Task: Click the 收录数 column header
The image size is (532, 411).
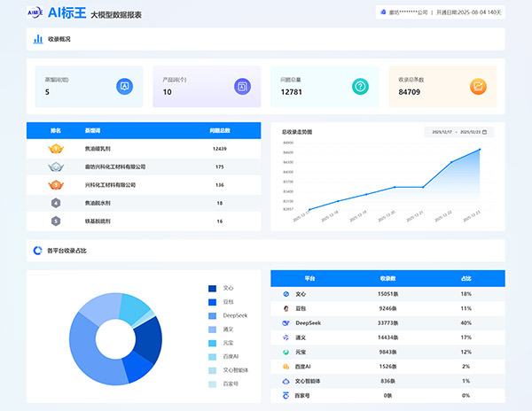Action: [x=387, y=277]
